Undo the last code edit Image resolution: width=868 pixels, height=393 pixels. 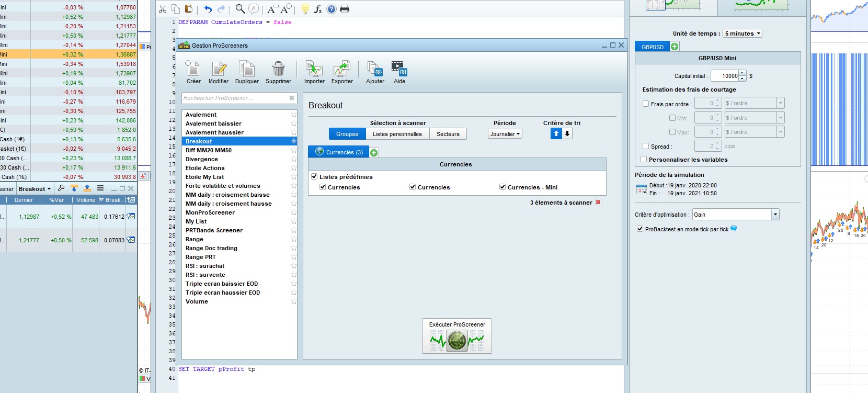208,9
